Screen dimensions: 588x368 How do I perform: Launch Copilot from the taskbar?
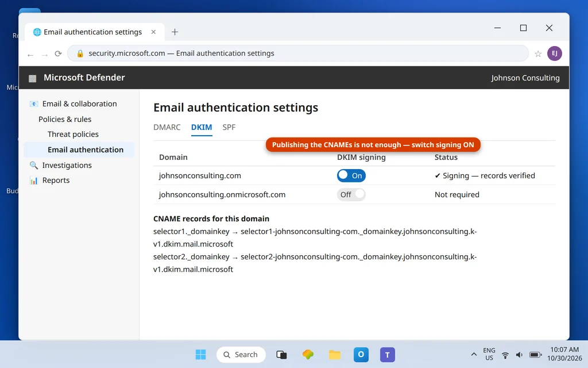pos(308,354)
